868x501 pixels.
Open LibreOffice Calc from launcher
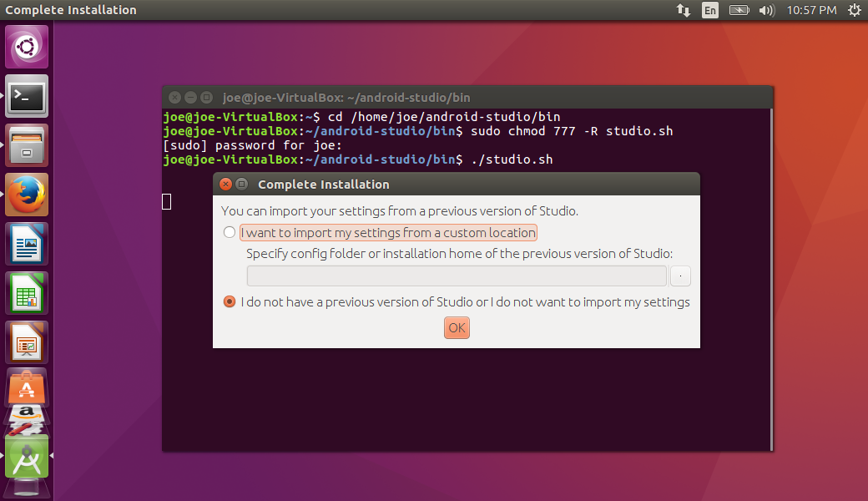(27, 293)
